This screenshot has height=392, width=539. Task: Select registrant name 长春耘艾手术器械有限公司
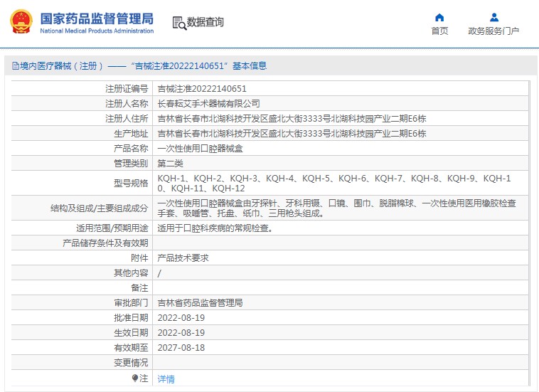click(x=208, y=103)
